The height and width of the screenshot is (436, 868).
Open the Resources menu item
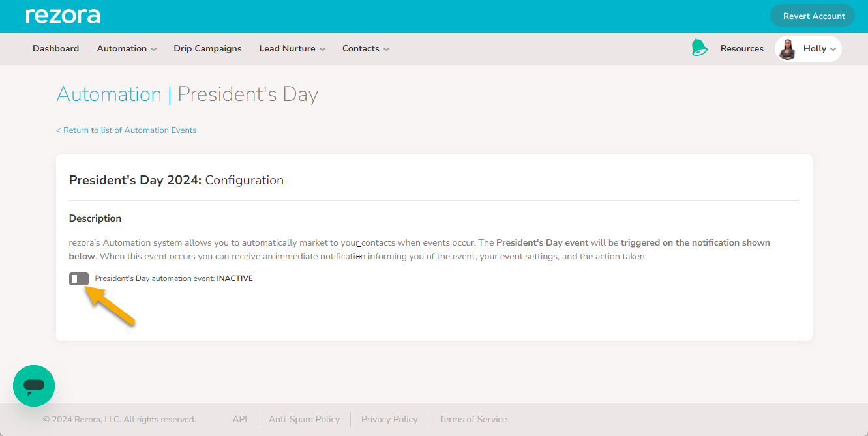pyautogui.click(x=742, y=49)
